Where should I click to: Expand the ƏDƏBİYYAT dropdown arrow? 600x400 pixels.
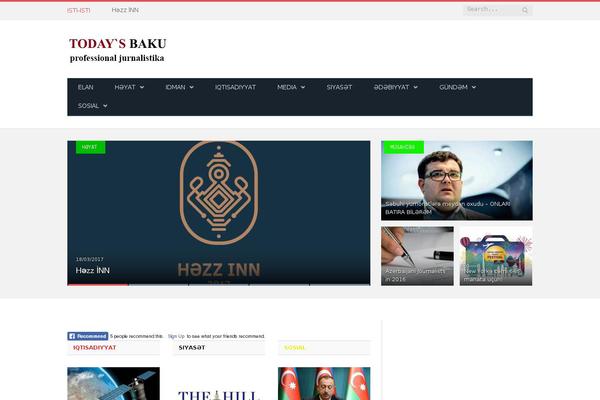[x=416, y=88]
